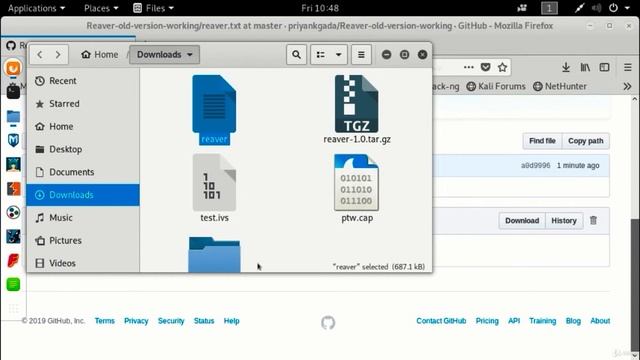Select Recent in the sidebar

pos(83,81)
